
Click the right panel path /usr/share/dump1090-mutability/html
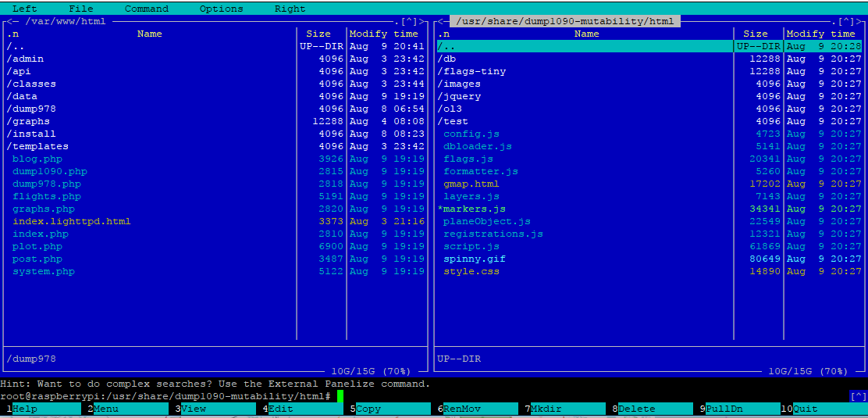[565, 22]
